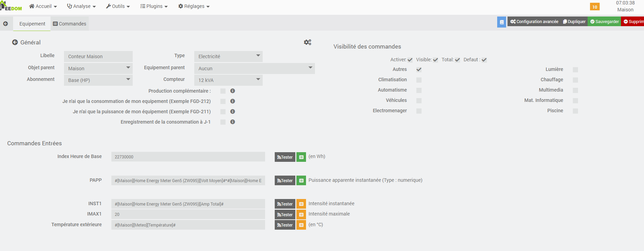Check the Chauffage checkbox

[x=575, y=80]
